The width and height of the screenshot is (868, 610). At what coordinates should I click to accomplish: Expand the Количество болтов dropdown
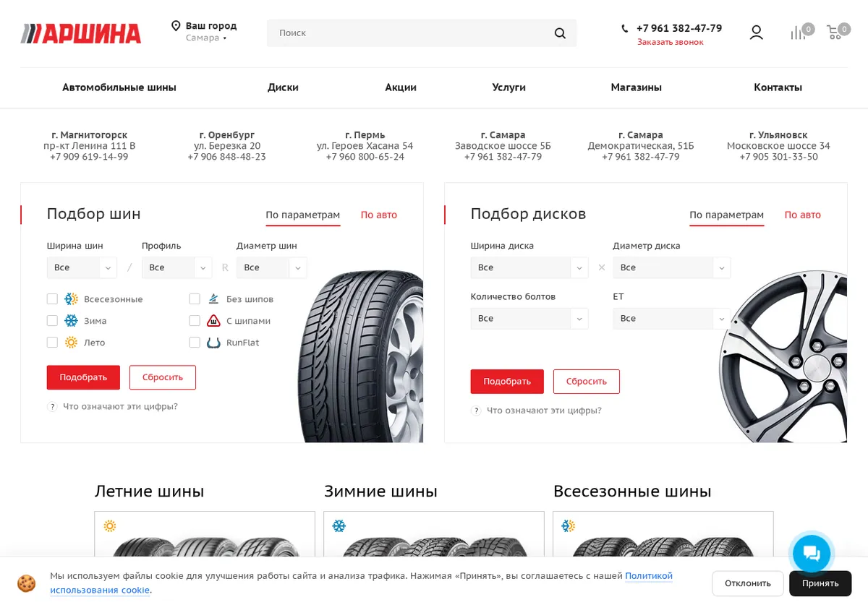pos(529,319)
